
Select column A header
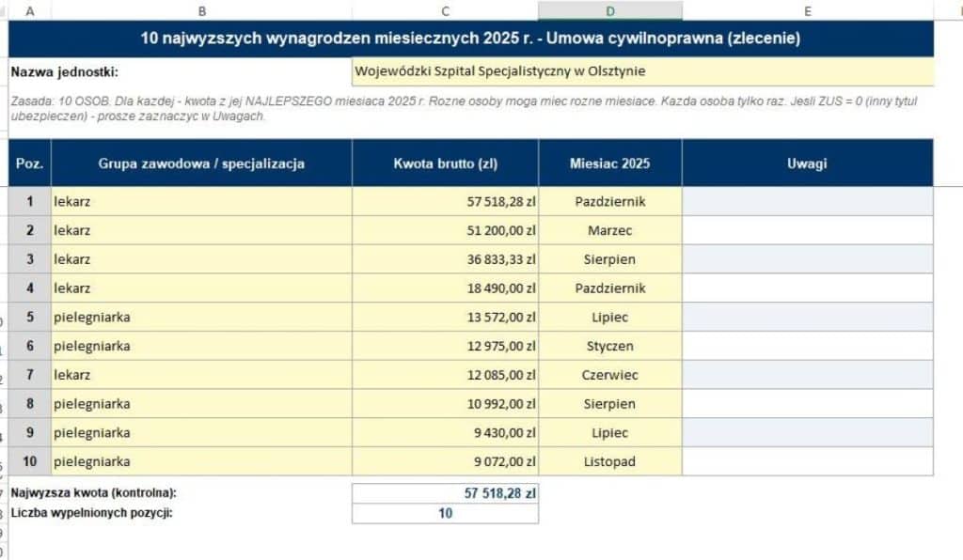[x=29, y=10]
